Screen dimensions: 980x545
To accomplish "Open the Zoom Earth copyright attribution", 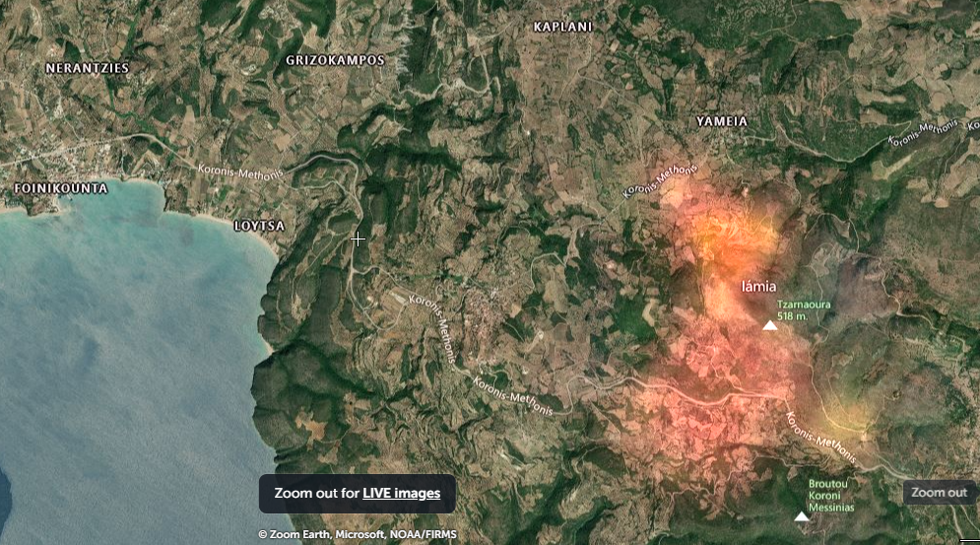I will coord(358,535).
